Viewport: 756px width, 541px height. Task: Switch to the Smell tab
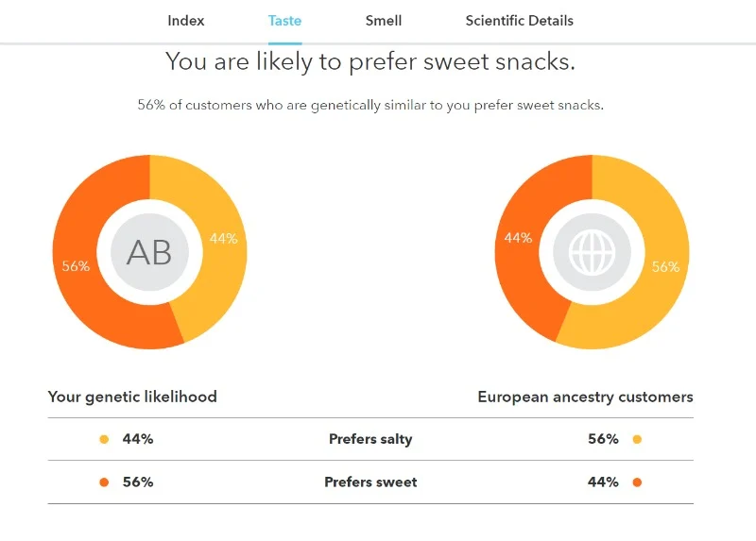[384, 21]
